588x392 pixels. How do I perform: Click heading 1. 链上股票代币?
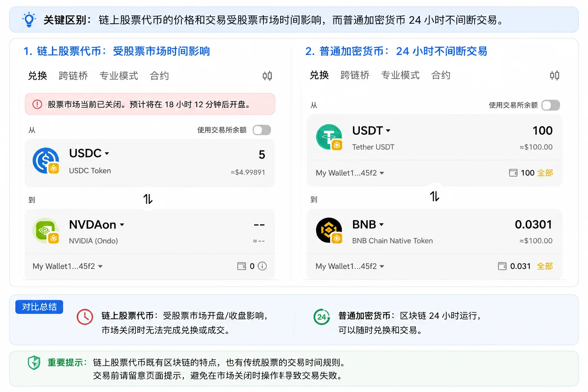click(x=117, y=51)
